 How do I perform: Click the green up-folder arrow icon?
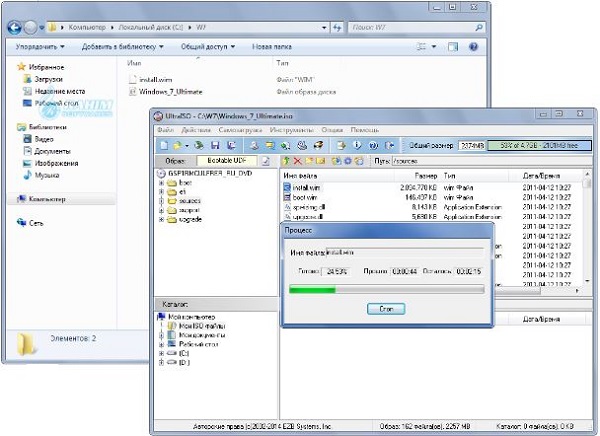[x=286, y=160]
